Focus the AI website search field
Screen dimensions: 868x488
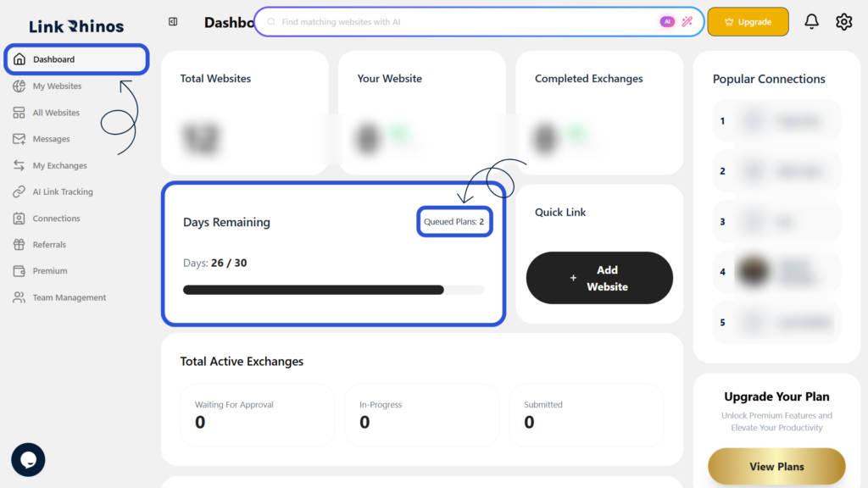(465, 21)
